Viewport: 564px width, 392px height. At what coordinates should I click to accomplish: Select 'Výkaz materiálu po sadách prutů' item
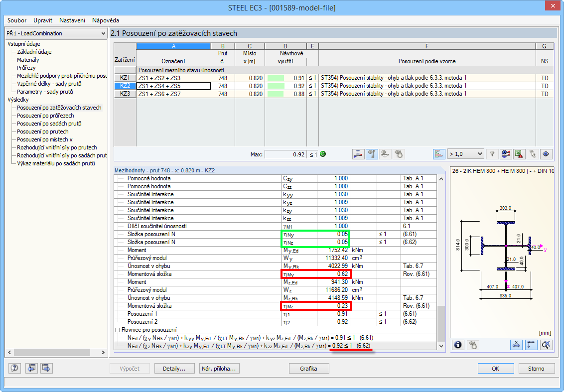click(56, 163)
